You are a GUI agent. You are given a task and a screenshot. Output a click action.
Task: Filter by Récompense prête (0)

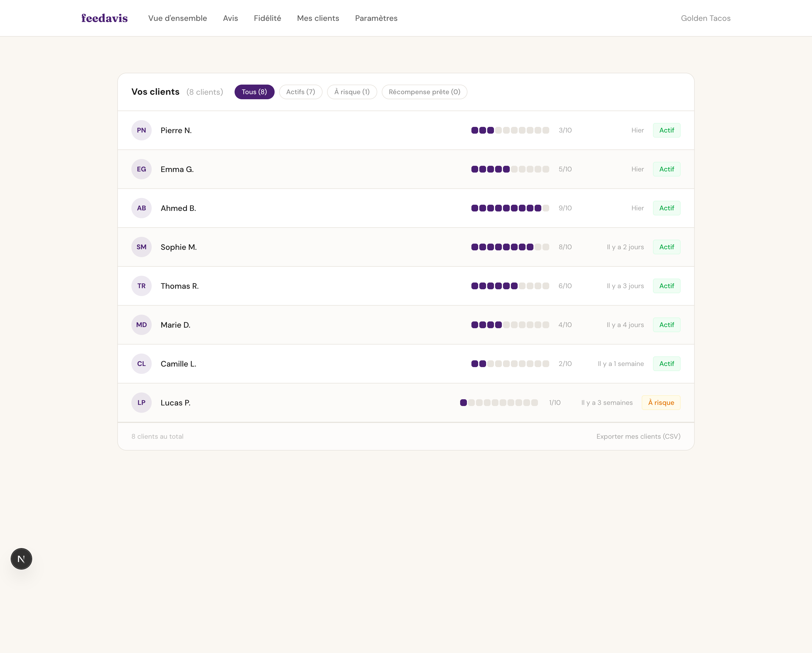point(424,92)
